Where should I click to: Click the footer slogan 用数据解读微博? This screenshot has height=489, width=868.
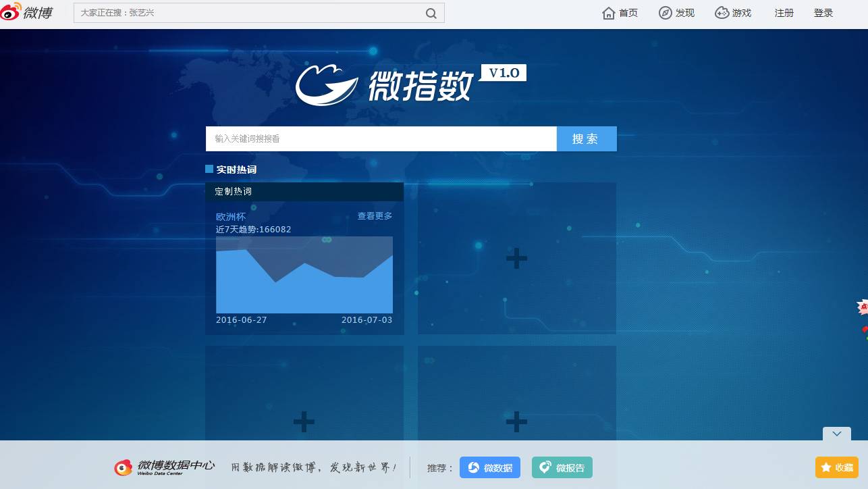pyautogui.click(x=314, y=467)
